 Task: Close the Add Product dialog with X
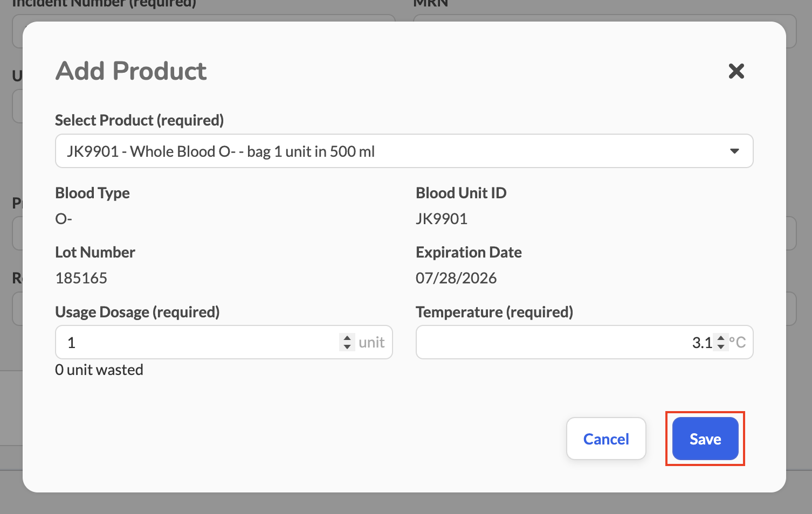click(736, 71)
